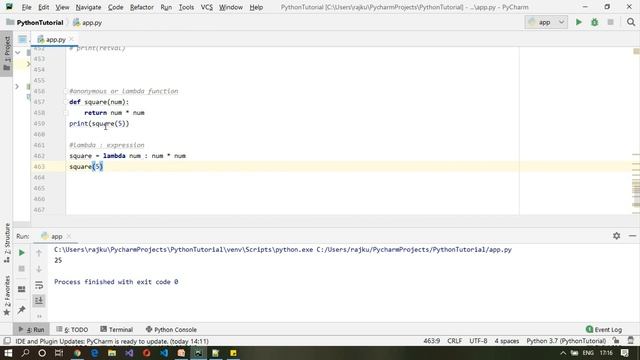This screenshot has height=360, width=640.
Task: Open the View menu
Action: [62, 7]
